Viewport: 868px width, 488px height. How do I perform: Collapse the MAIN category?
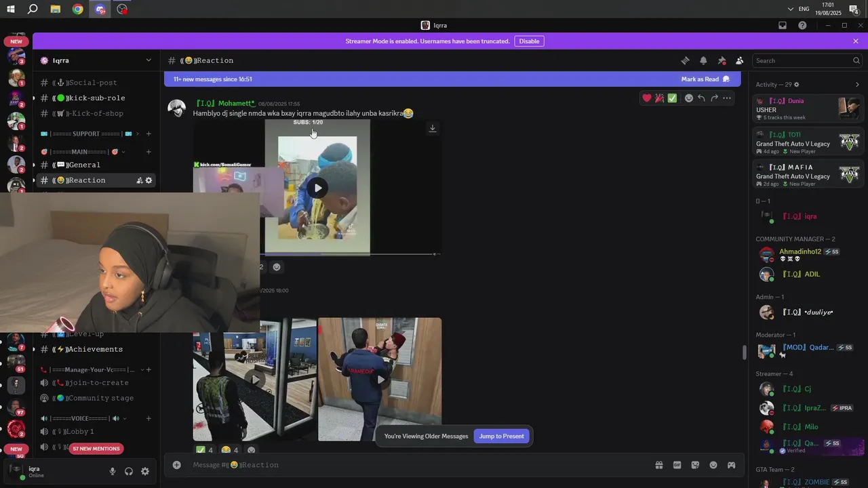(83, 152)
